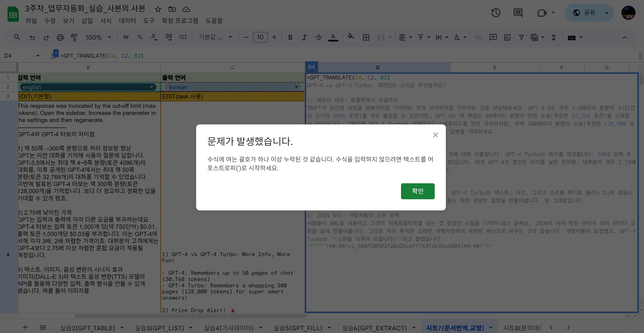
Task: Activate the paint format tool
Action: click(74, 38)
